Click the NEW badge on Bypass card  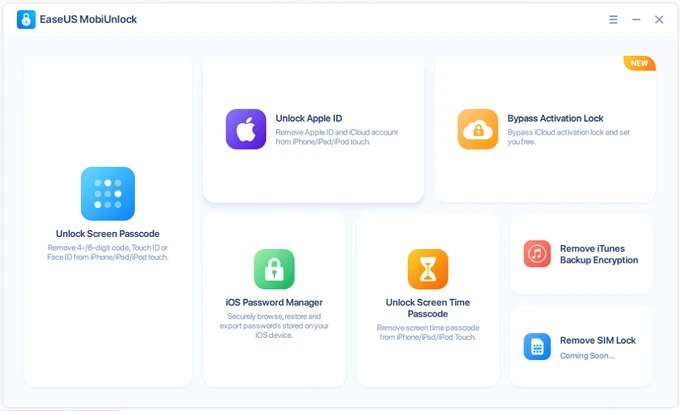[x=639, y=63]
